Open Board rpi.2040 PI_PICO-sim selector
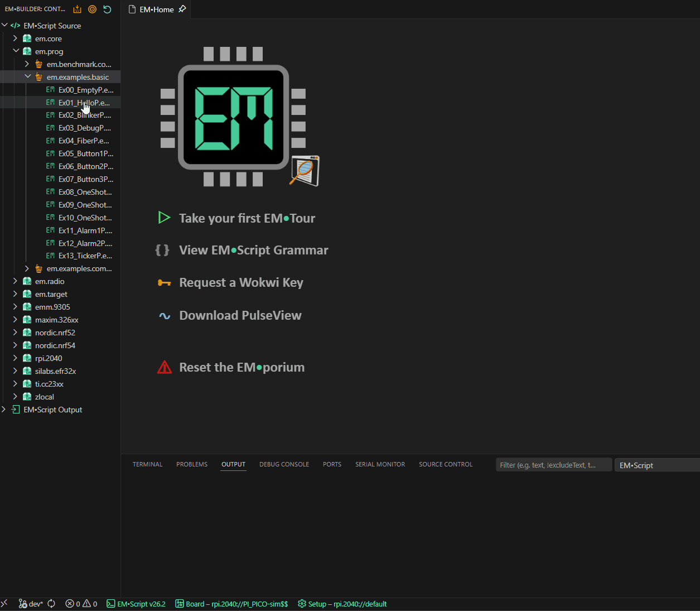Viewport: 700px width, 611px height. pyautogui.click(x=231, y=604)
